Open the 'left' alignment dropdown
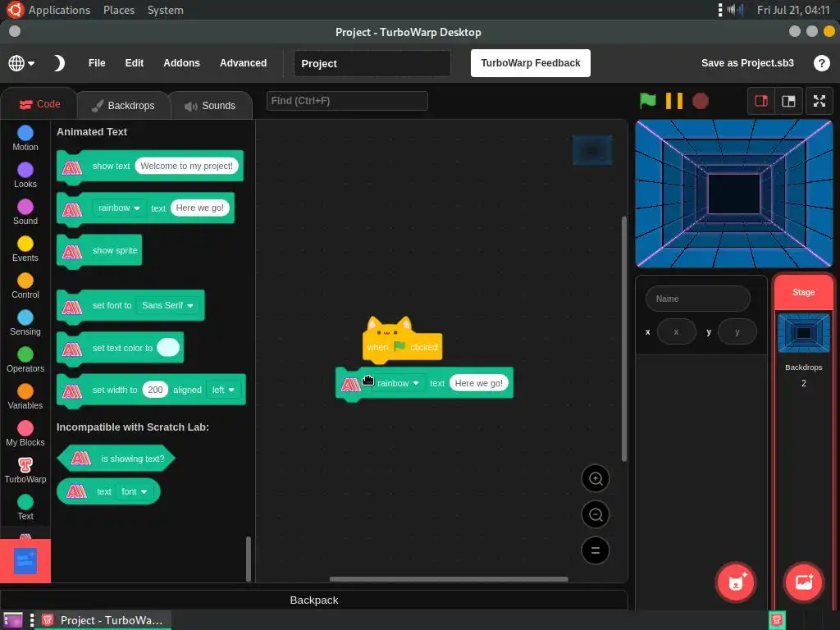 (x=223, y=390)
